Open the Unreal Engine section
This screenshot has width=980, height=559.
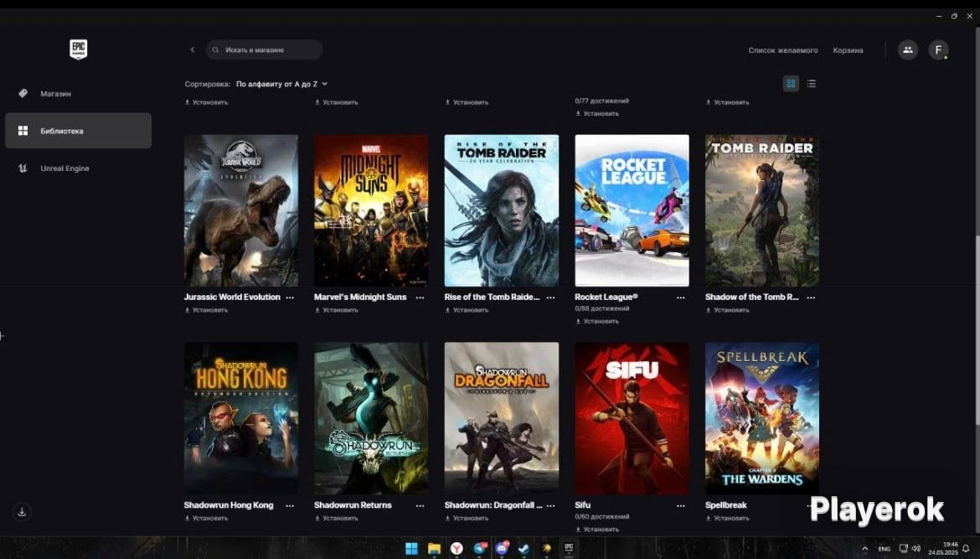point(78,168)
